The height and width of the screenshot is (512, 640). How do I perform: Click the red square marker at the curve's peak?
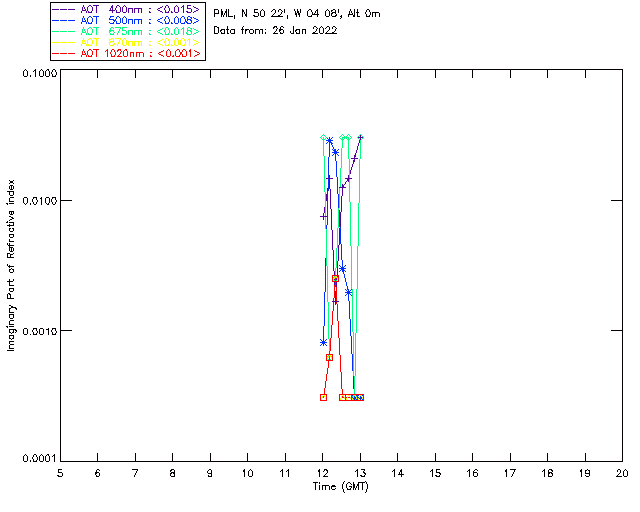pyautogui.click(x=336, y=278)
